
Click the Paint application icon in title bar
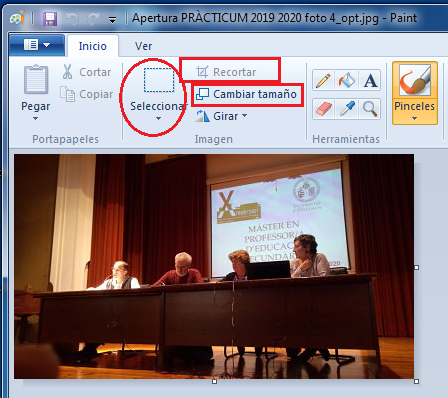point(17,18)
